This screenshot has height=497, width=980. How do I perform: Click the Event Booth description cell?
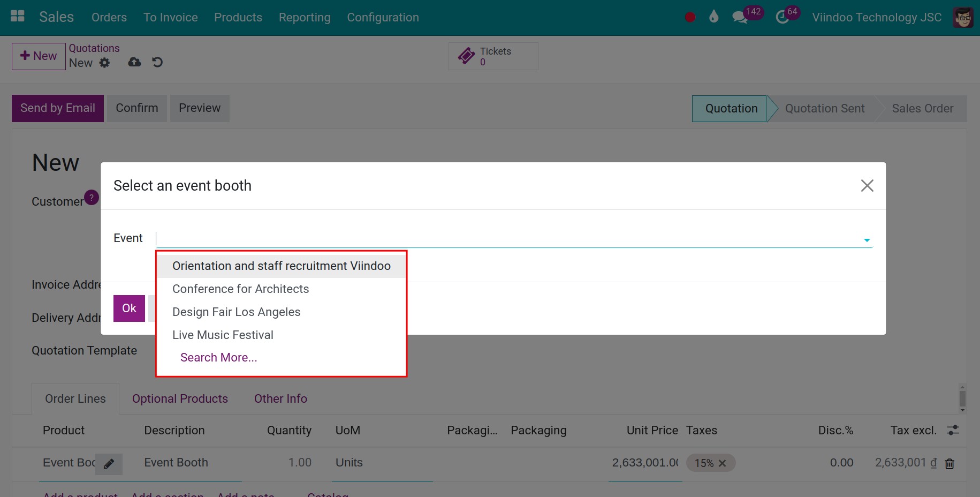coord(176,463)
